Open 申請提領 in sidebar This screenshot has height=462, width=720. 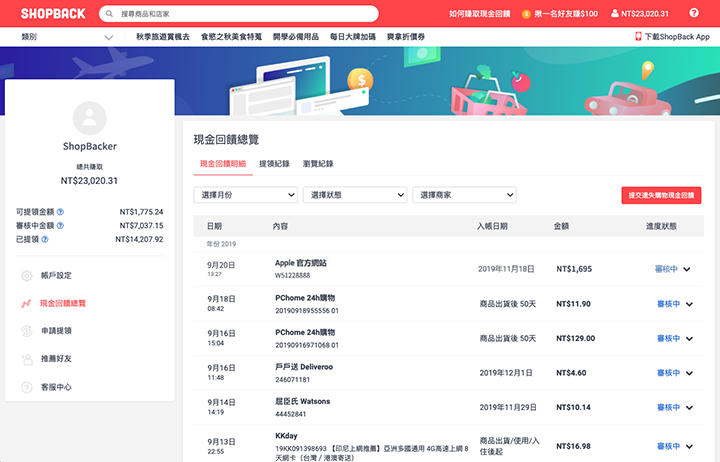(x=56, y=331)
